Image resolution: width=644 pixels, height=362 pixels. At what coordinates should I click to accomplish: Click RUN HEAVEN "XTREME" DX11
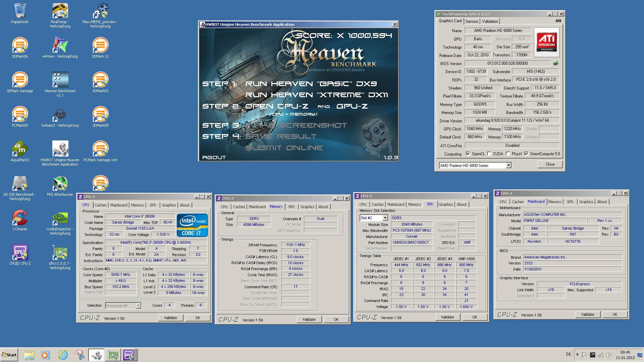click(317, 95)
